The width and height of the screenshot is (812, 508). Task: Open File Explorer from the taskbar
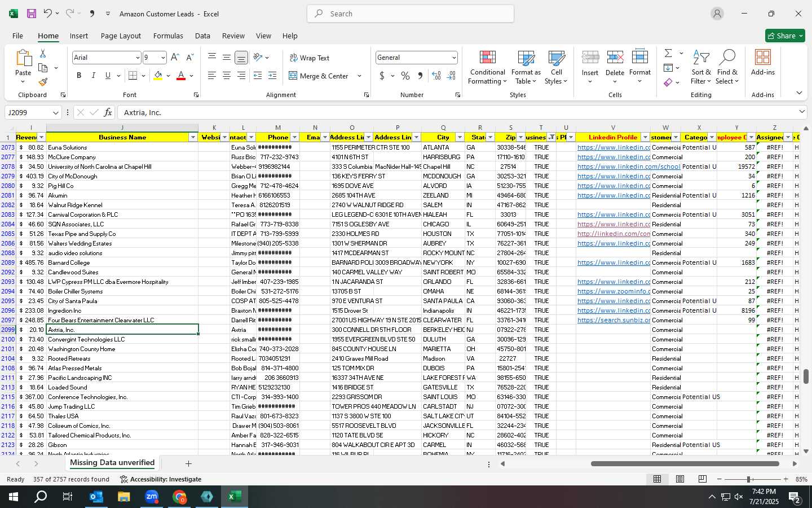coord(124,497)
